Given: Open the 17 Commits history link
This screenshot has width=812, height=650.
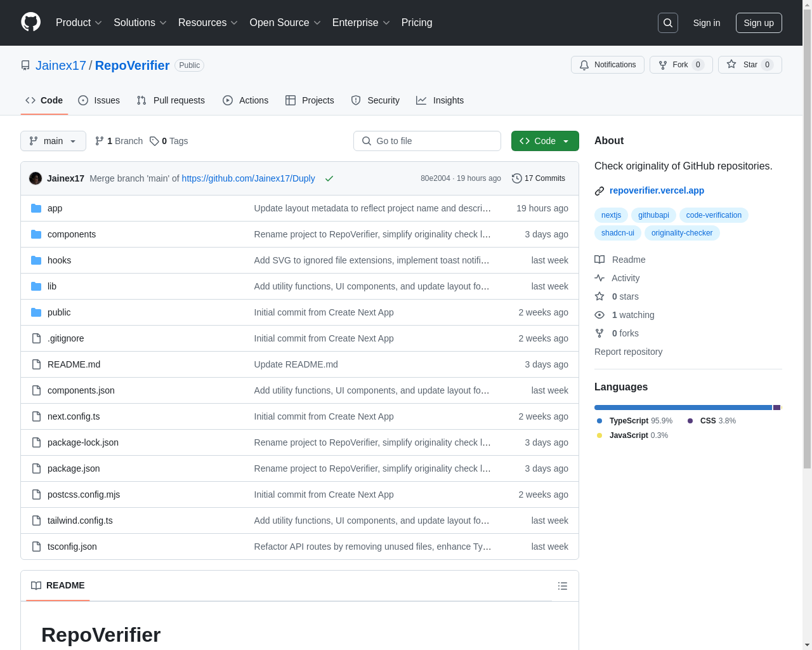Looking at the screenshot, I should pos(539,178).
